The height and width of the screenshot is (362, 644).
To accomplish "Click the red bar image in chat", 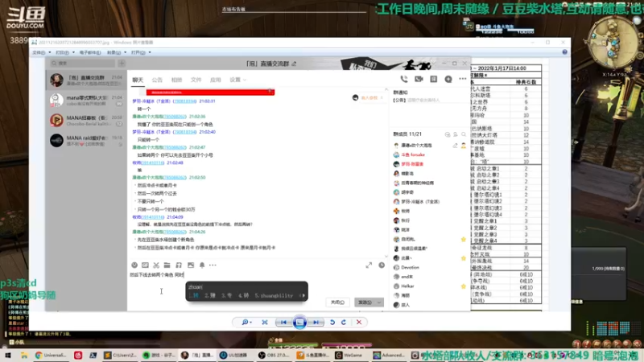I will click(x=210, y=93).
